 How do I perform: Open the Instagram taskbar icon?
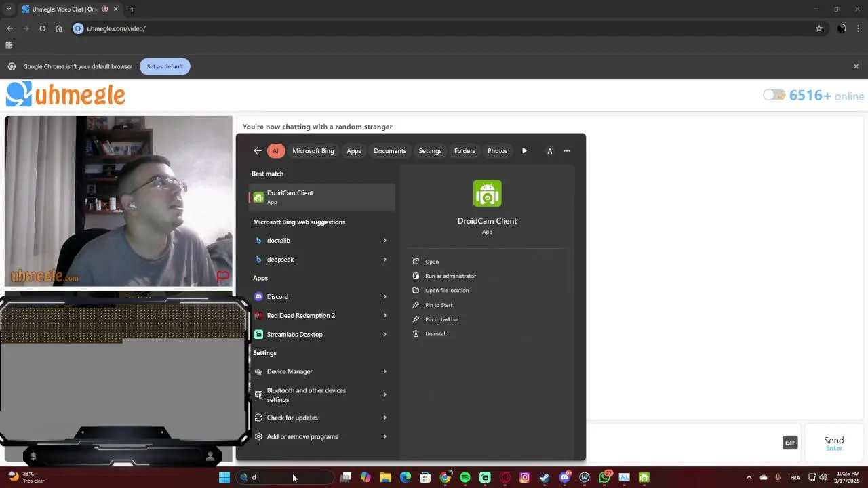pyautogui.click(x=525, y=477)
